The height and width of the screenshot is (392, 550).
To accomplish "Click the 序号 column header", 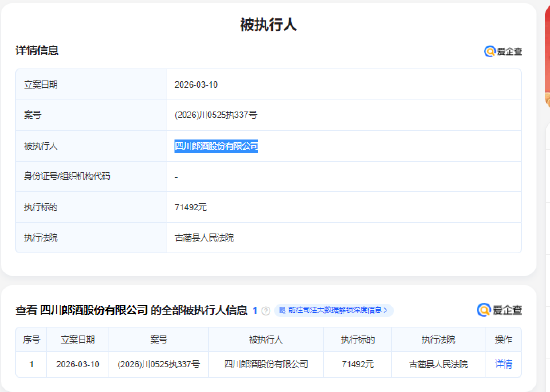I will pyautogui.click(x=32, y=340).
